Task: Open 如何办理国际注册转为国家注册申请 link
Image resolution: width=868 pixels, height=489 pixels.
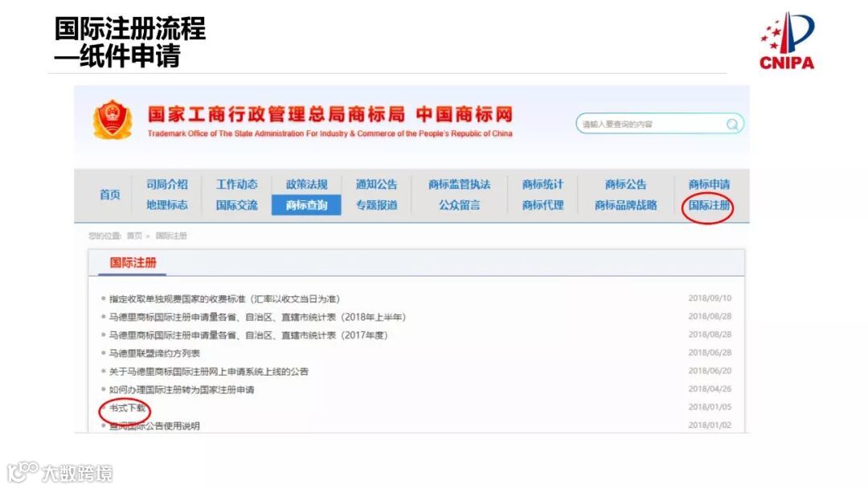Action: pyautogui.click(x=181, y=390)
